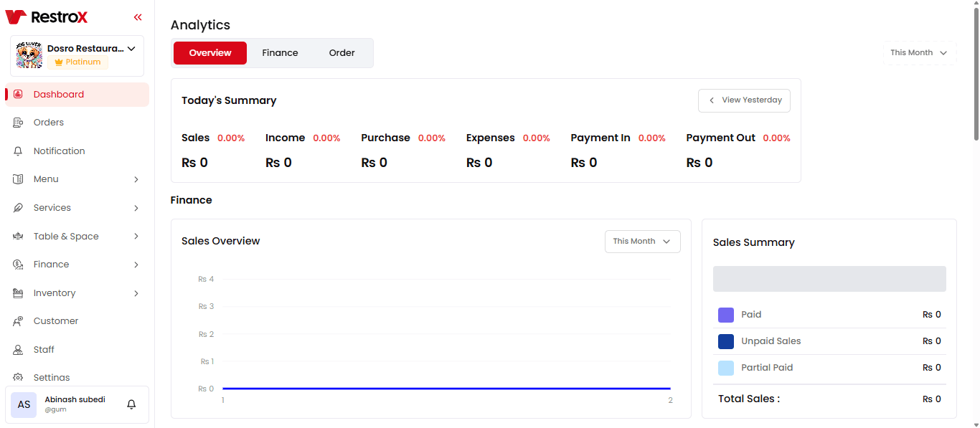Click the Dashboard icon in sidebar
Image resolution: width=980 pixels, height=428 pixels.
pyautogui.click(x=19, y=95)
